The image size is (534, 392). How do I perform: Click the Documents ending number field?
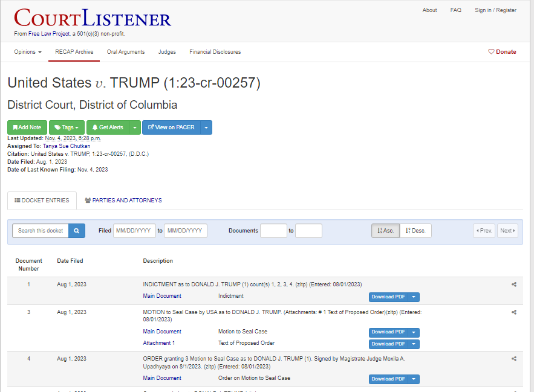[x=308, y=231]
